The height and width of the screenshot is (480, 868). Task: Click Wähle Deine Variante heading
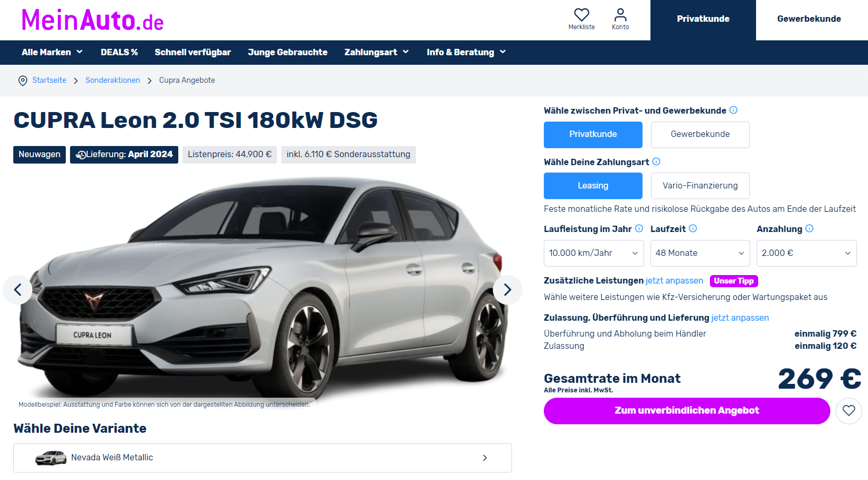tap(80, 428)
